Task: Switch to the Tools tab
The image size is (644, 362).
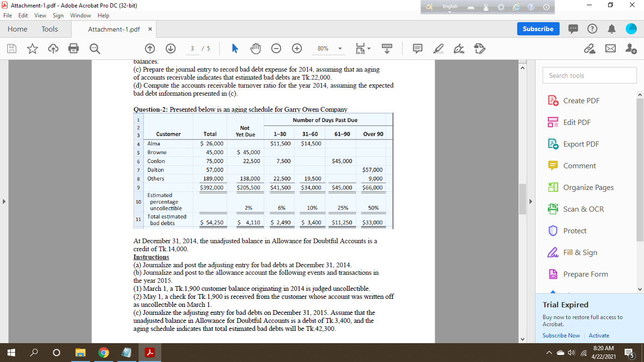Action: pyautogui.click(x=50, y=29)
